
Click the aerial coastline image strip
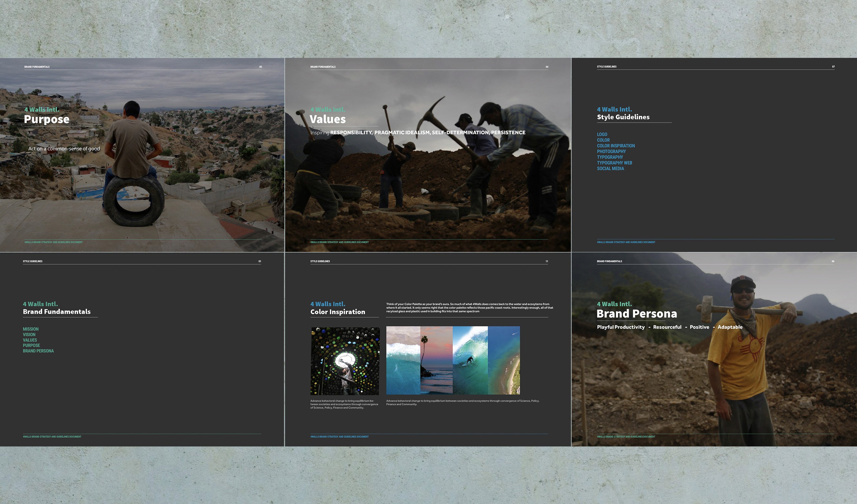click(504, 360)
